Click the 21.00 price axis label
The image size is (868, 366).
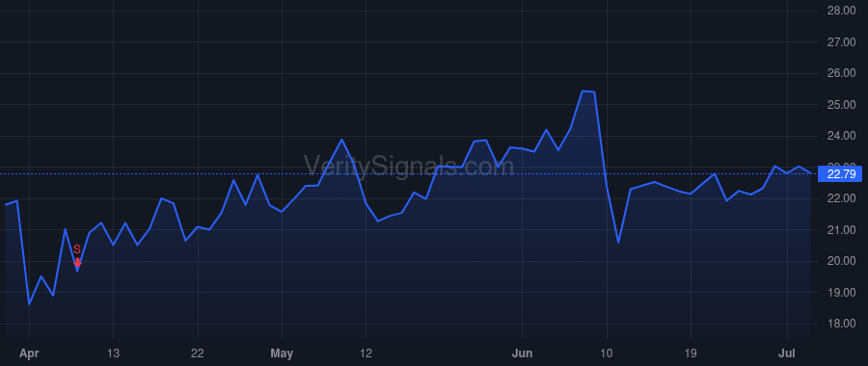point(840,229)
